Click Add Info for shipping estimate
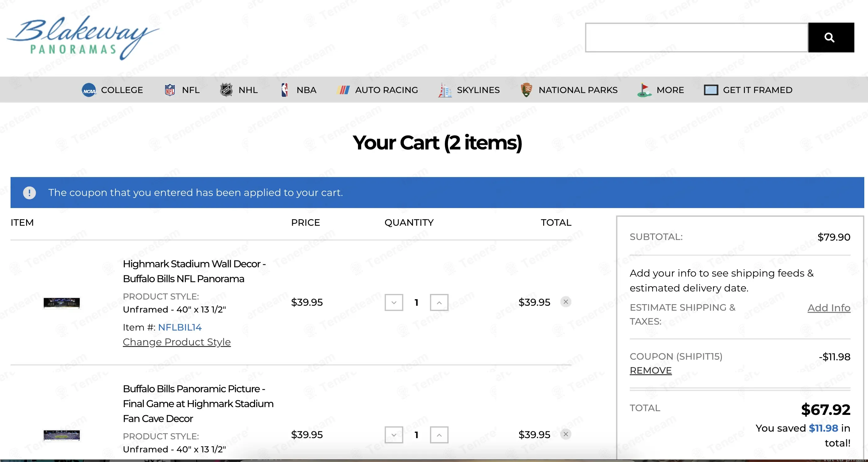This screenshot has height=462, width=868. click(829, 308)
